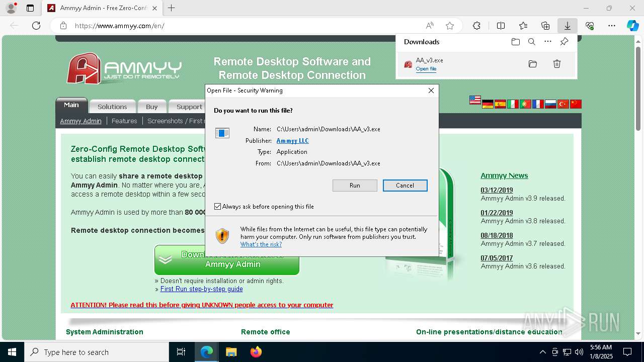Open Task View on the taskbar
The image size is (644, 362).
pyautogui.click(x=181, y=352)
